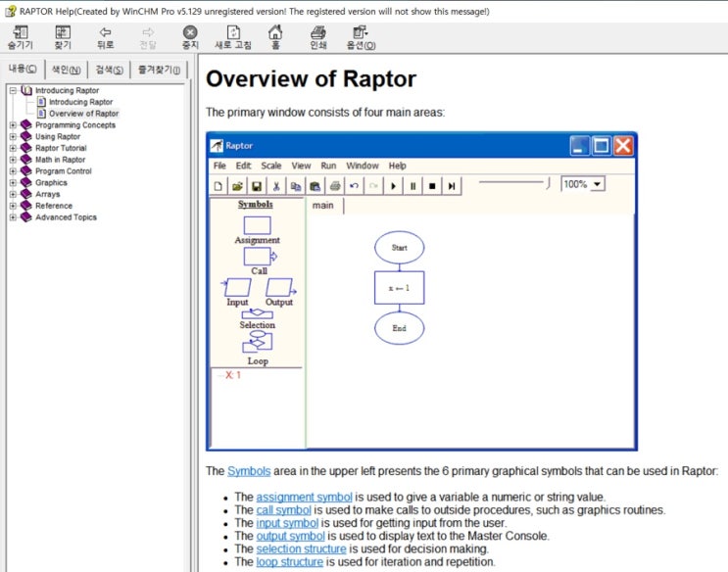Follow the loop structure link
The width and height of the screenshot is (728, 572).
(x=290, y=561)
